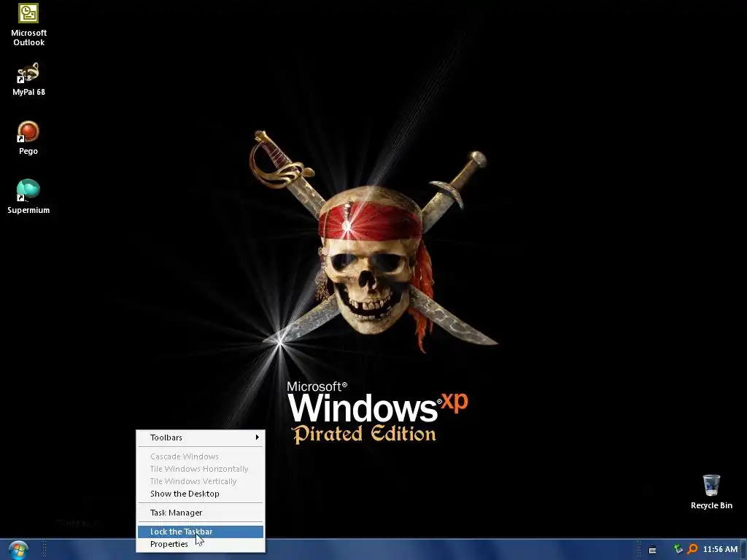Click the 11:56 AM taskbar clock
Image resolution: width=747 pixels, height=560 pixels.
pyautogui.click(x=720, y=549)
